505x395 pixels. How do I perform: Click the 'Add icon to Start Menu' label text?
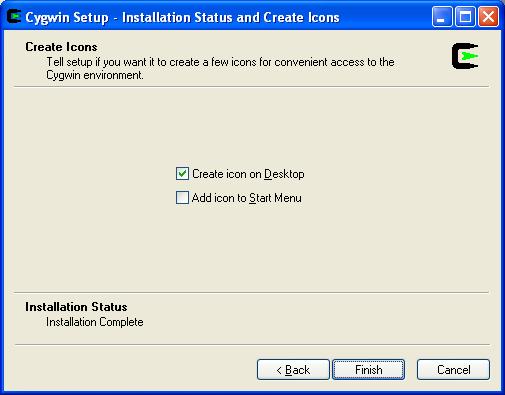coord(247,198)
